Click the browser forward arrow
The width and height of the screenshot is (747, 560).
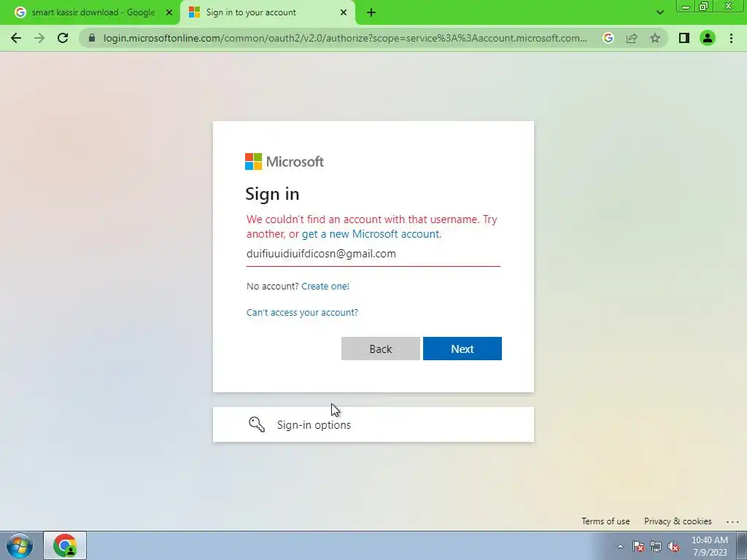[x=39, y=38]
